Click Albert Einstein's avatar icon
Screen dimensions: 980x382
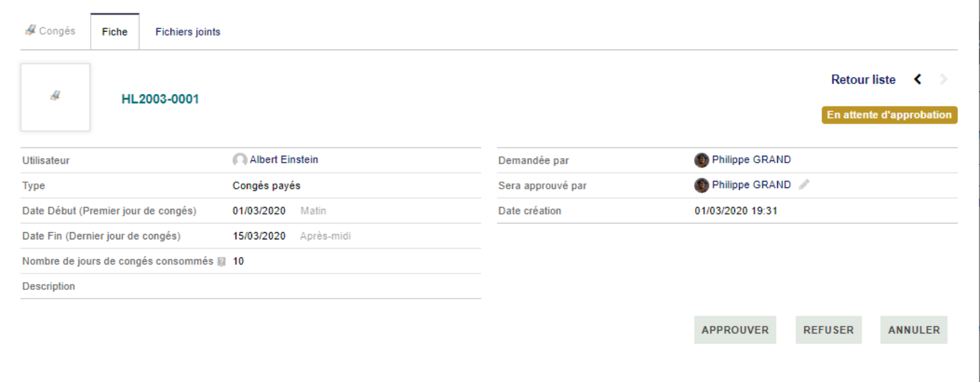tap(240, 160)
